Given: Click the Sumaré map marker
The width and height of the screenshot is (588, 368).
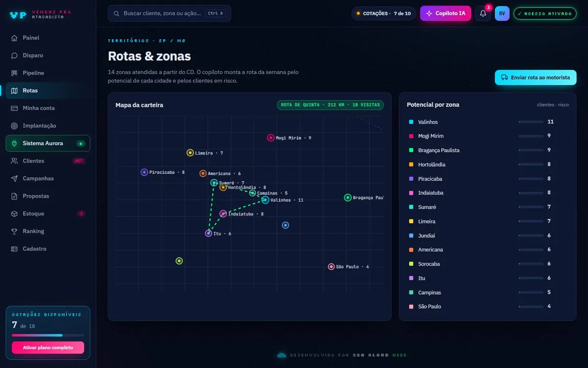Looking at the screenshot, I should tap(214, 183).
